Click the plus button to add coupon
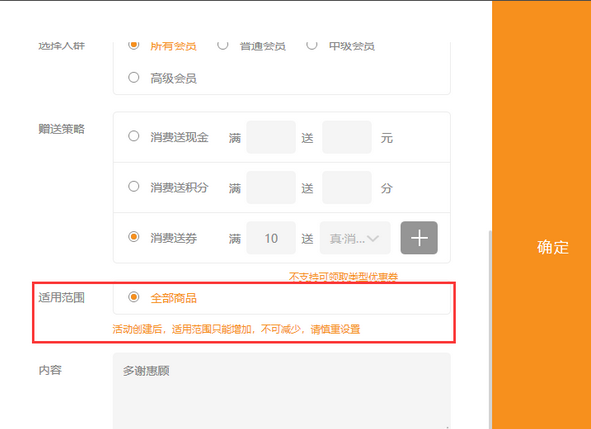This screenshot has width=591, height=429. (419, 238)
